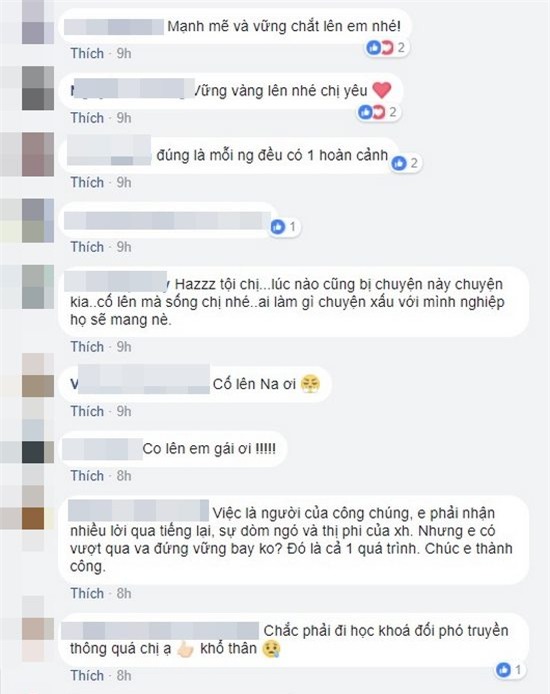Open reactions on 'Mạnh mẽ và vững chắt' comment
Screen dimensions: 550x694
[386, 47]
